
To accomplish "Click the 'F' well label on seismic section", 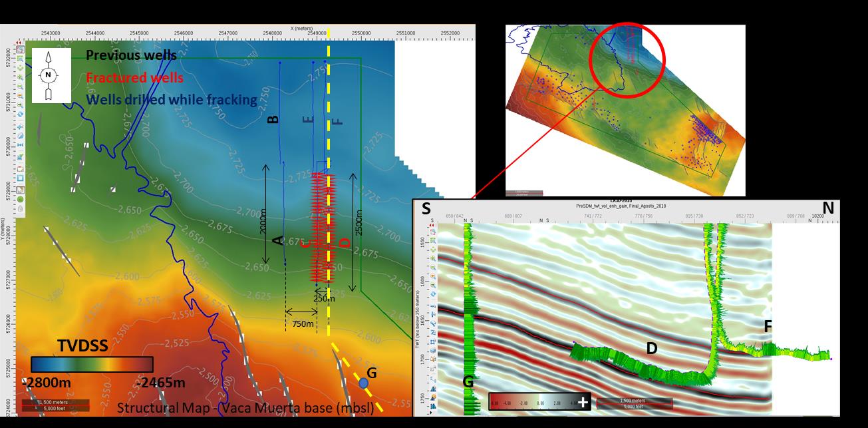I will 768,326.
